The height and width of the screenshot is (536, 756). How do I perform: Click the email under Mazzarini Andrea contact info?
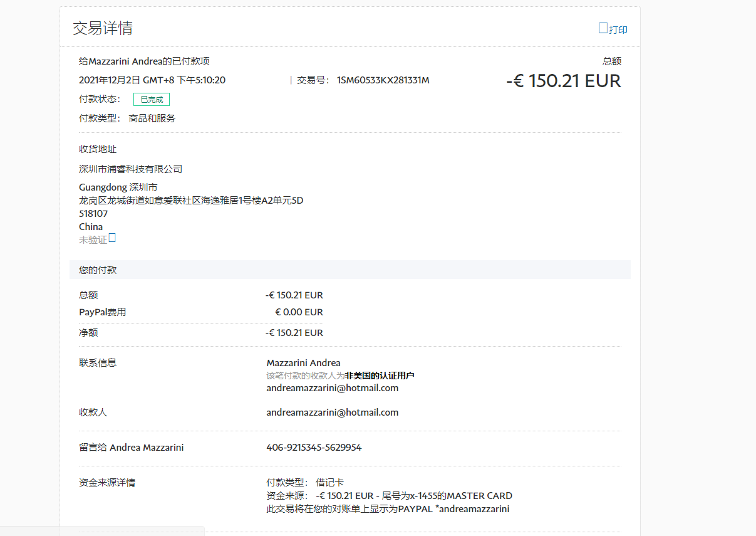[x=332, y=387]
